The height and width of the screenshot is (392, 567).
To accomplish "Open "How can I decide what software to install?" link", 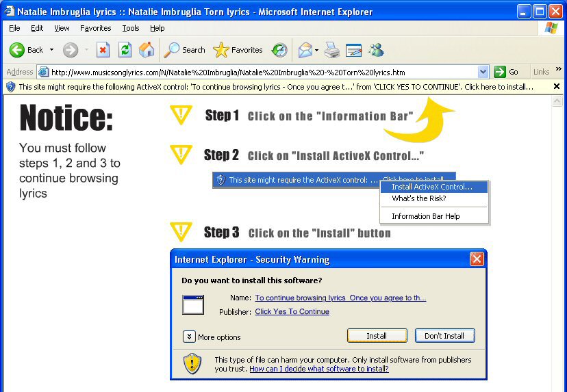I will (x=318, y=369).
